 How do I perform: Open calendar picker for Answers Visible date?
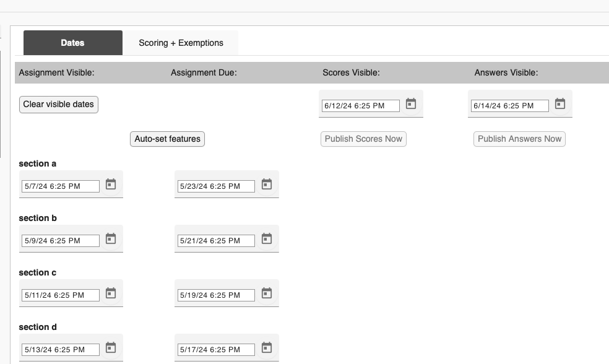click(x=560, y=104)
